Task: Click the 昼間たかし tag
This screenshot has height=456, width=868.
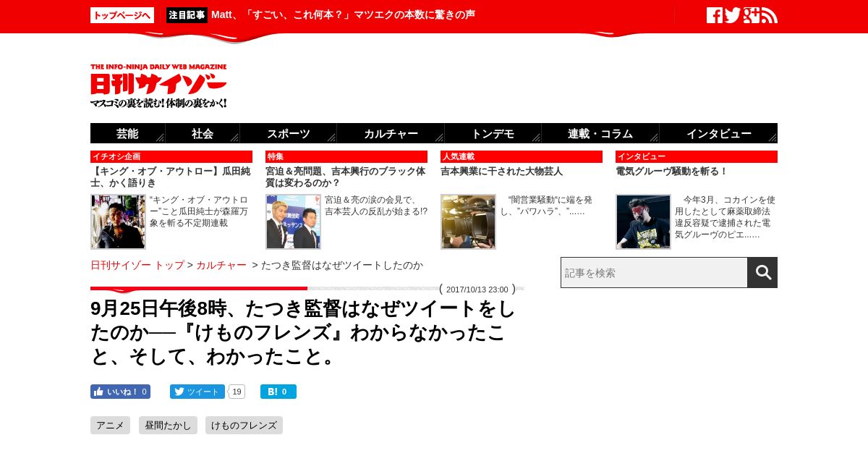Action: tap(168, 426)
